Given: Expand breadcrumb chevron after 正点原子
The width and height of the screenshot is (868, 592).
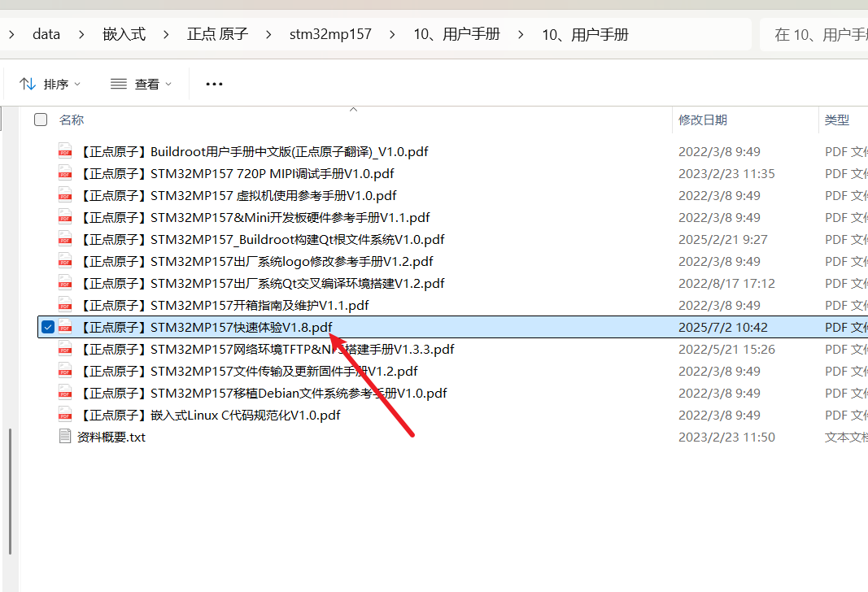Looking at the screenshot, I should (x=268, y=34).
